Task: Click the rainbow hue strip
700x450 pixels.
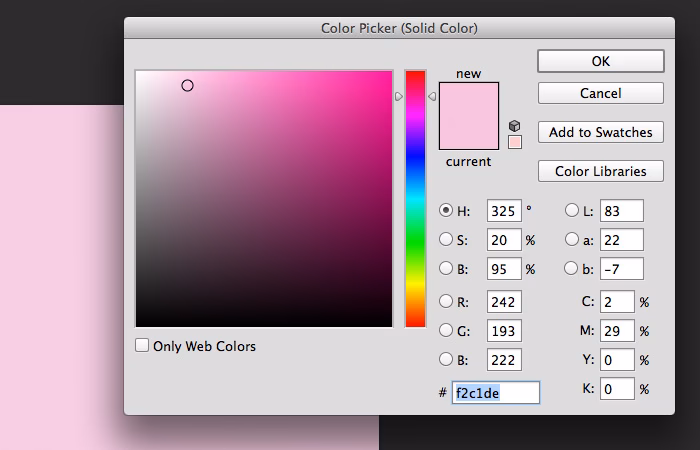Action: tap(415, 198)
